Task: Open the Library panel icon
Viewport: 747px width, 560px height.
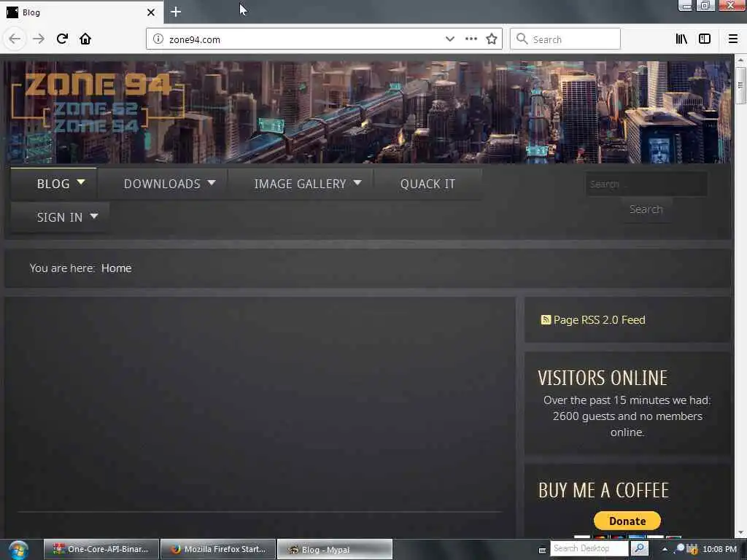Action: [x=681, y=39]
